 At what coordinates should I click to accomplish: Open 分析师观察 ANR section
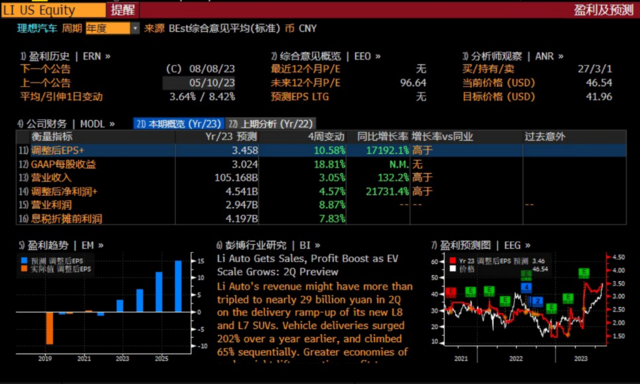click(x=513, y=56)
